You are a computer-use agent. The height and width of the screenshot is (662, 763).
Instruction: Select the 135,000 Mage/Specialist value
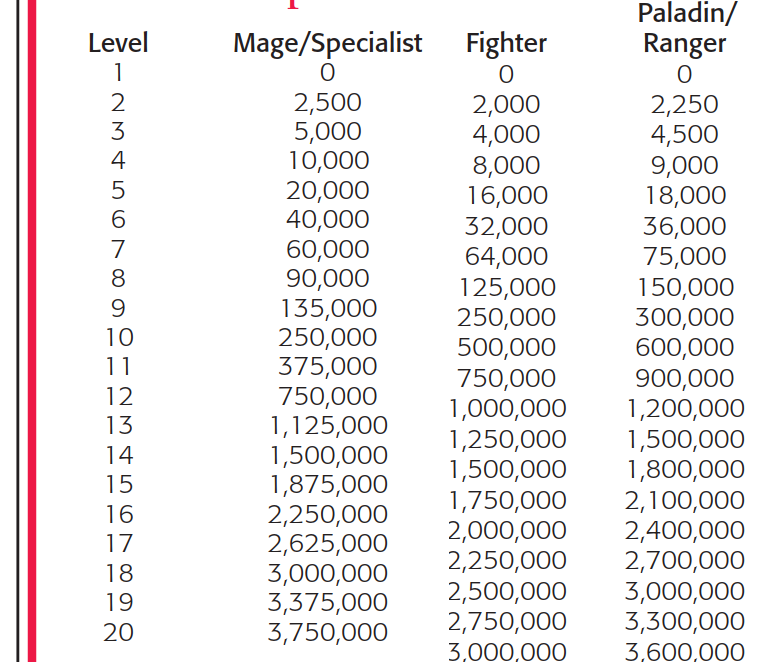click(x=327, y=308)
